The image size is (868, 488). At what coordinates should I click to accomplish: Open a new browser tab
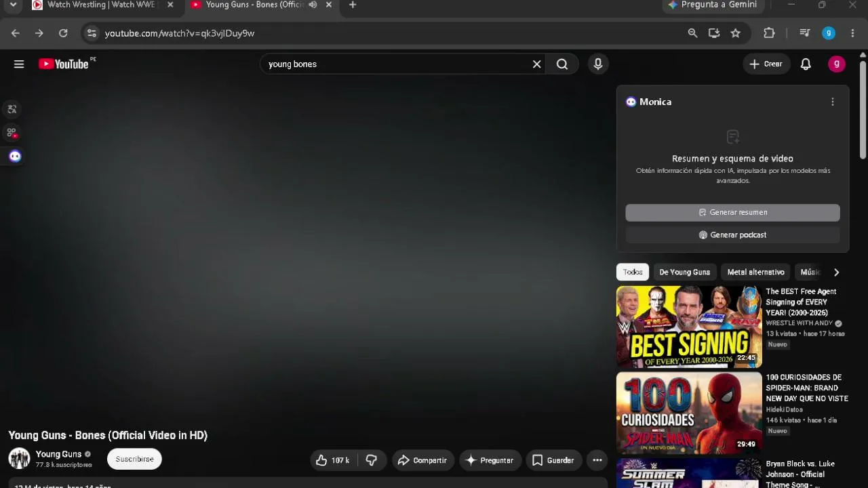tap(353, 5)
